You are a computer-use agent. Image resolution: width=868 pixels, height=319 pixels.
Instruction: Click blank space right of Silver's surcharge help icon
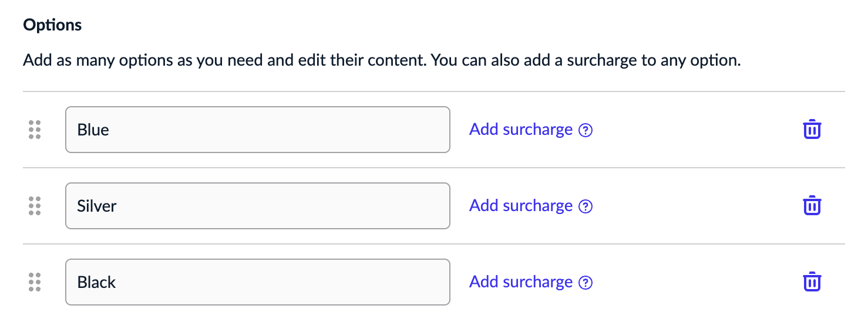click(x=693, y=206)
